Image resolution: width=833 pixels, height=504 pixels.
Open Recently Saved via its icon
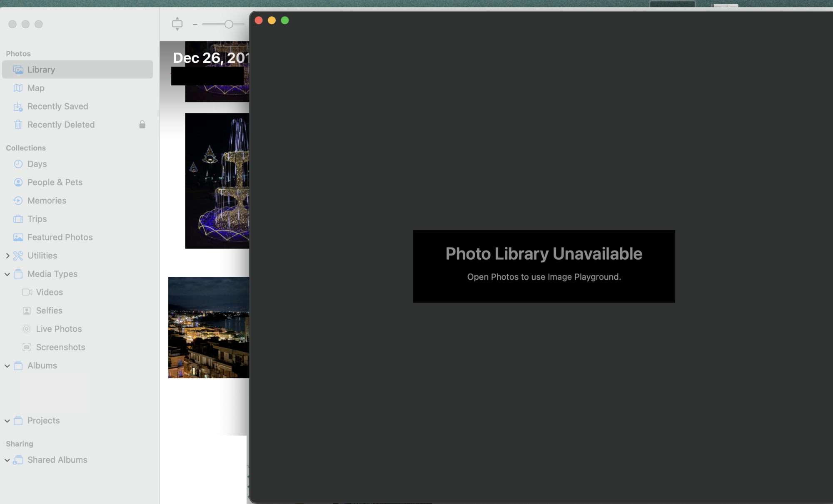(18, 107)
